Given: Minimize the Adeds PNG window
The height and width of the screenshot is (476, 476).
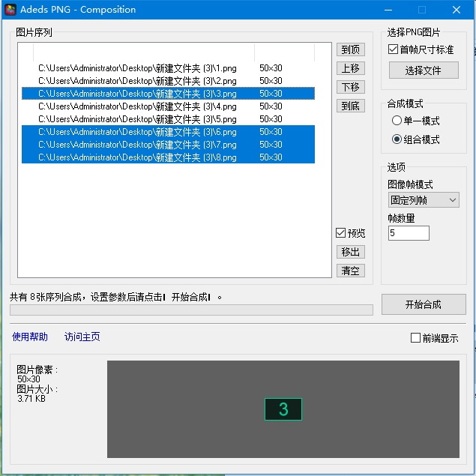Looking at the screenshot, I should [x=388, y=10].
